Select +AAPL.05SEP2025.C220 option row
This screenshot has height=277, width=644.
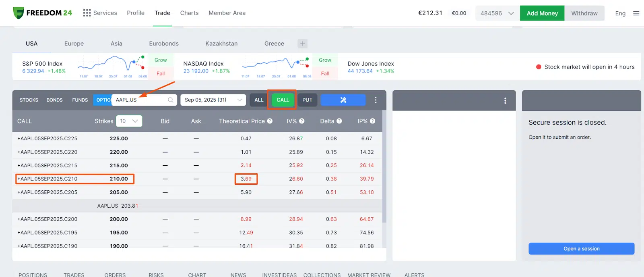[197, 152]
